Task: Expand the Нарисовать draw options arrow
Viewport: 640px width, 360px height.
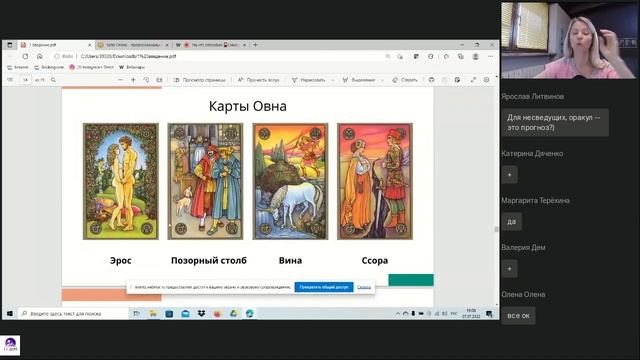Action: point(333,80)
